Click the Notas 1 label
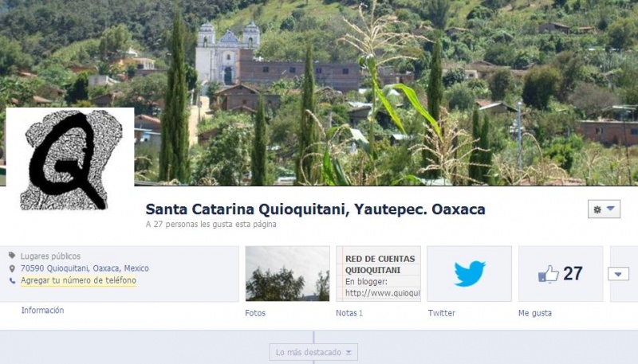The width and height of the screenshot is (638, 364). [349, 313]
